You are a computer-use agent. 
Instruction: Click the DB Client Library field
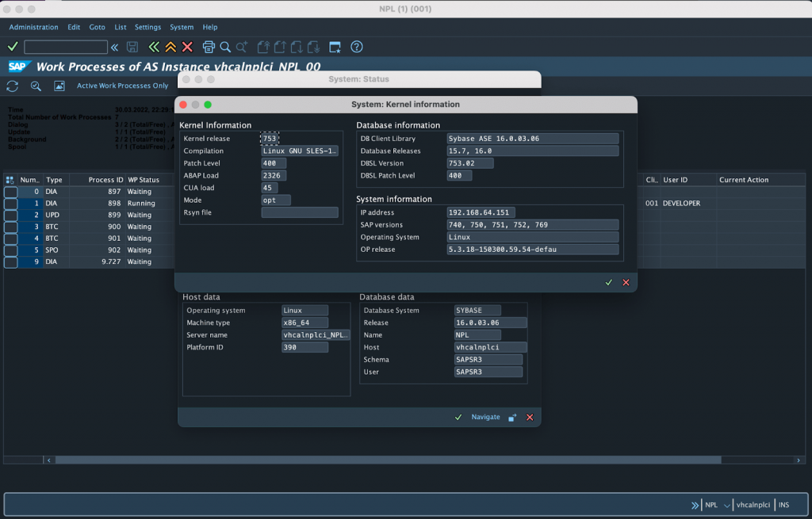[533, 139]
